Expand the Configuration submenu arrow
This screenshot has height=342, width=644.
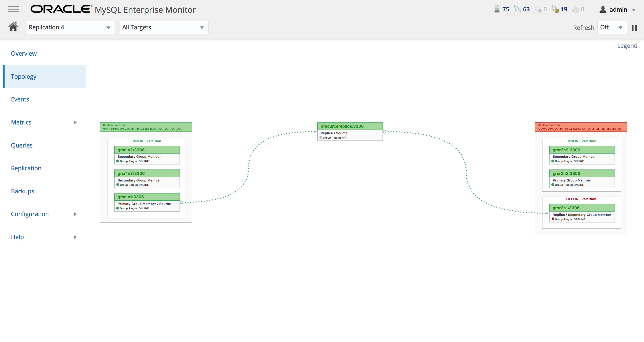(75, 214)
